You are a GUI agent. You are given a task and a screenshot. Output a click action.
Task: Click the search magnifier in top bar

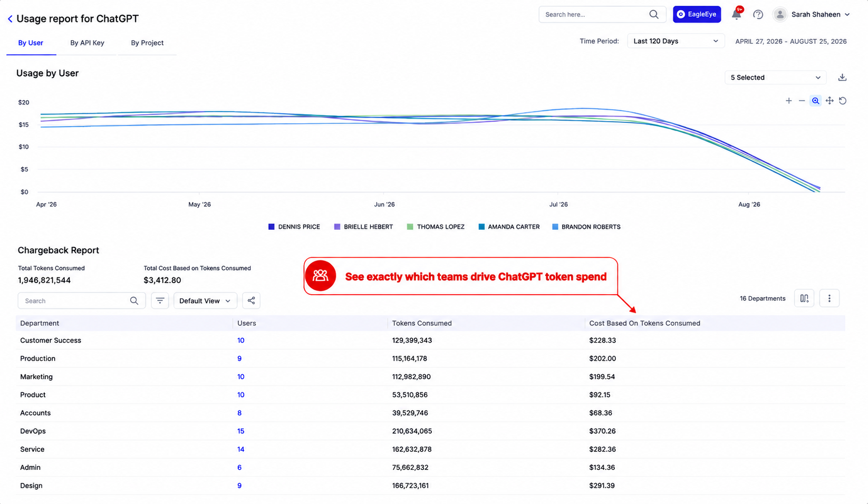[654, 14]
